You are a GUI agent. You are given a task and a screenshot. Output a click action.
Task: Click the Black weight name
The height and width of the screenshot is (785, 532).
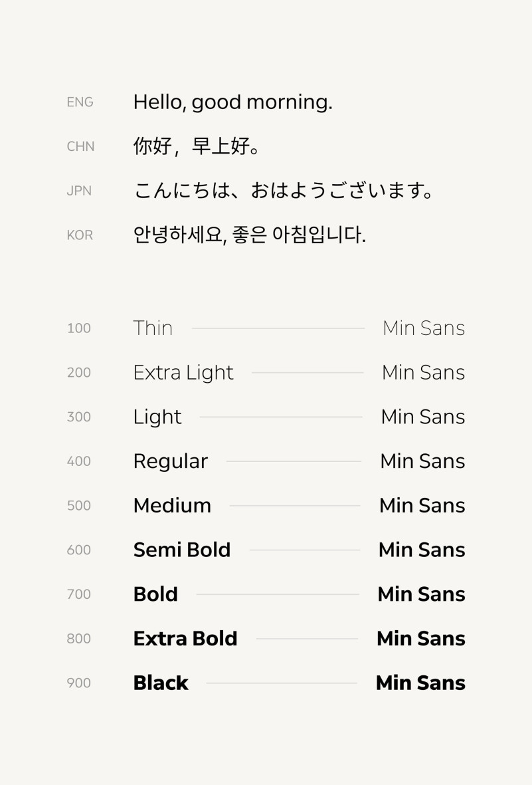161,683
